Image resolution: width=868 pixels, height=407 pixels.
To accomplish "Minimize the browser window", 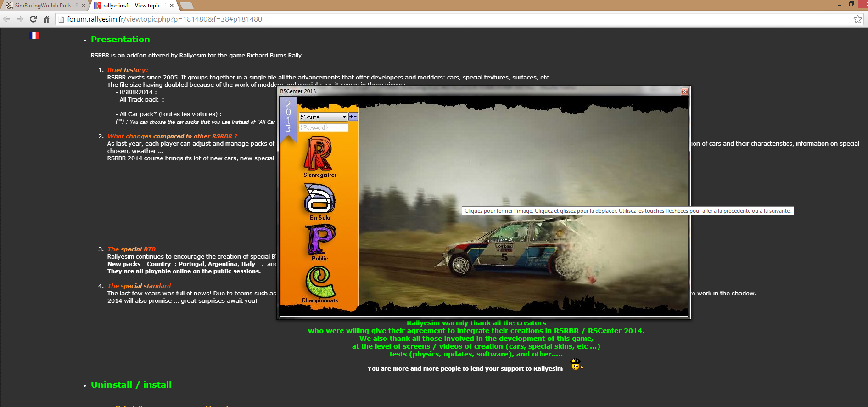I will click(839, 4).
